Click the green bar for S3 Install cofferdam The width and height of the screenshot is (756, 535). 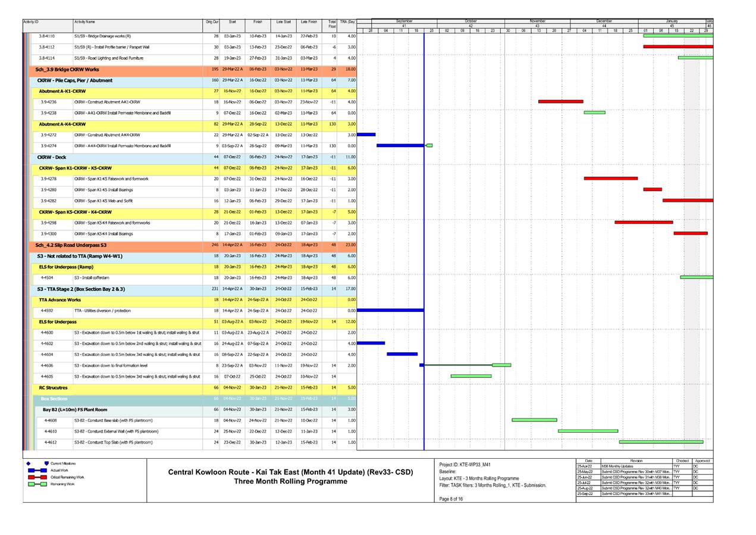click(696, 277)
